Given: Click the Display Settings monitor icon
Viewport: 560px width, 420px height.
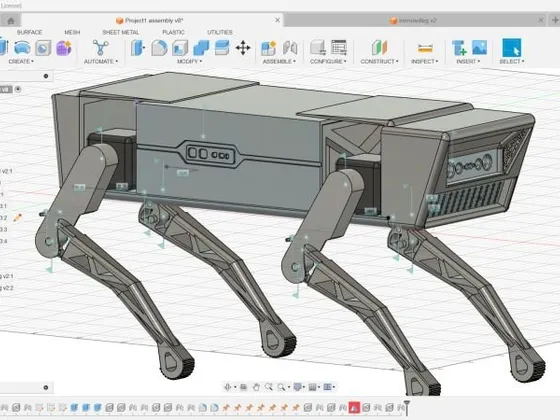Looking at the screenshot, I should click(297, 387).
